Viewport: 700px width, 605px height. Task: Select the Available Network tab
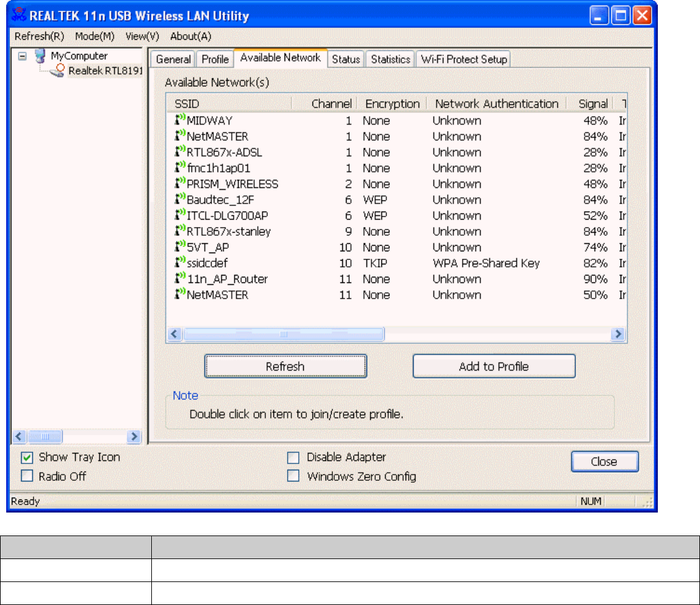pyautogui.click(x=280, y=58)
